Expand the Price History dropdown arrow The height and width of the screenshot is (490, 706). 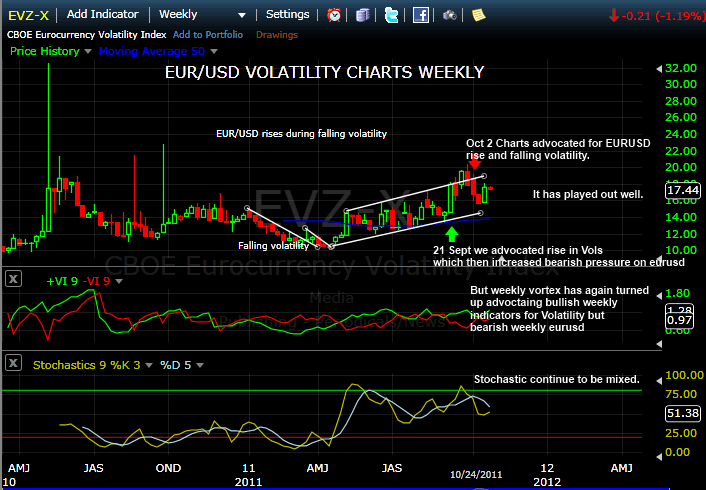87,50
